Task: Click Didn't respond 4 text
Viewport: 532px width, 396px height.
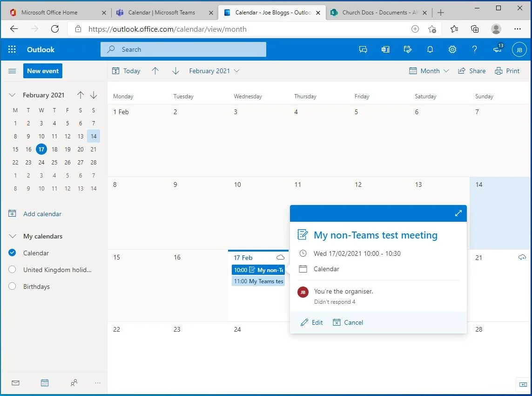Action: click(x=335, y=302)
